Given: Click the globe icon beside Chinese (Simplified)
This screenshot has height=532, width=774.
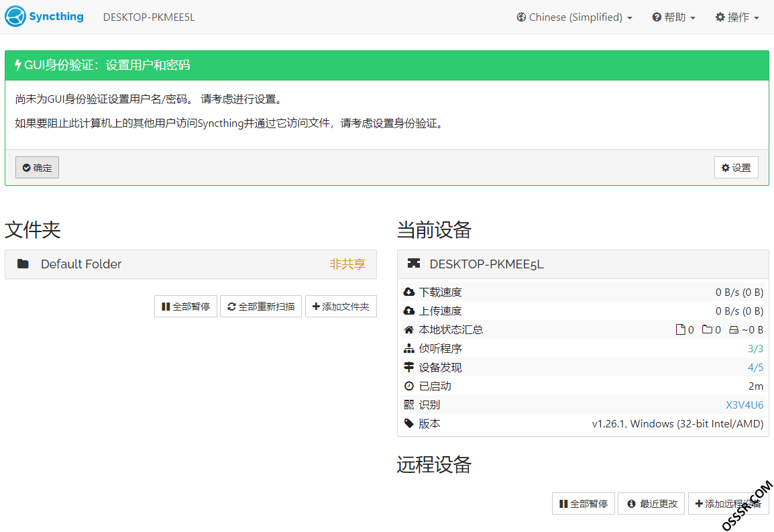Looking at the screenshot, I should [x=521, y=17].
